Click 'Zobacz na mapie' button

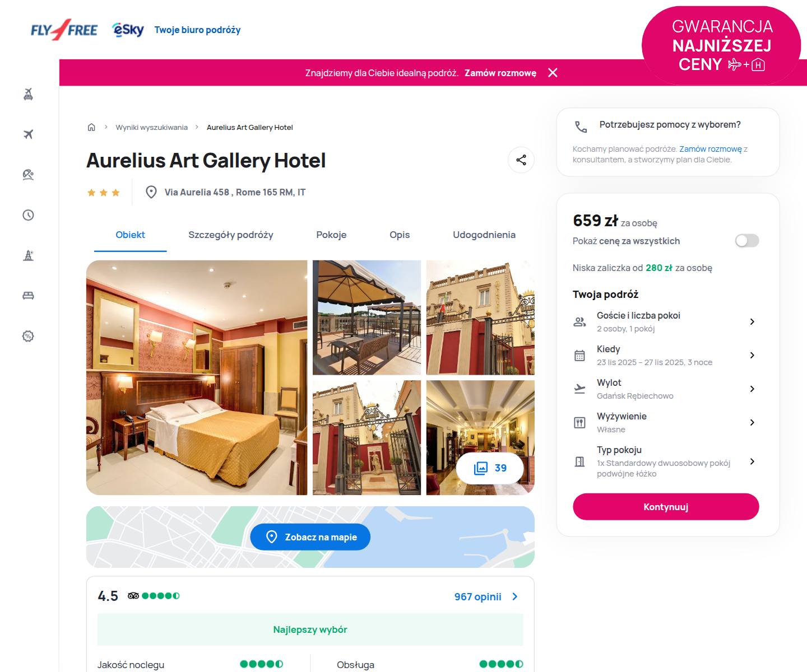[310, 537]
